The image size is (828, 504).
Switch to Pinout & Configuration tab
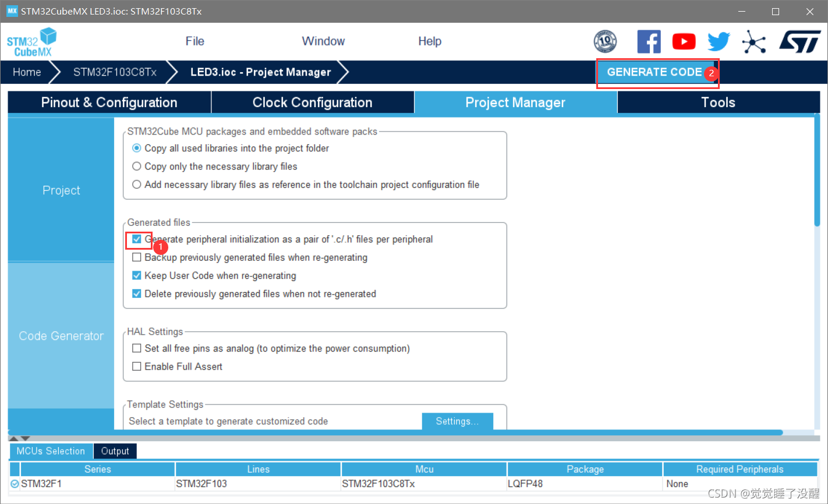click(109, 102)
